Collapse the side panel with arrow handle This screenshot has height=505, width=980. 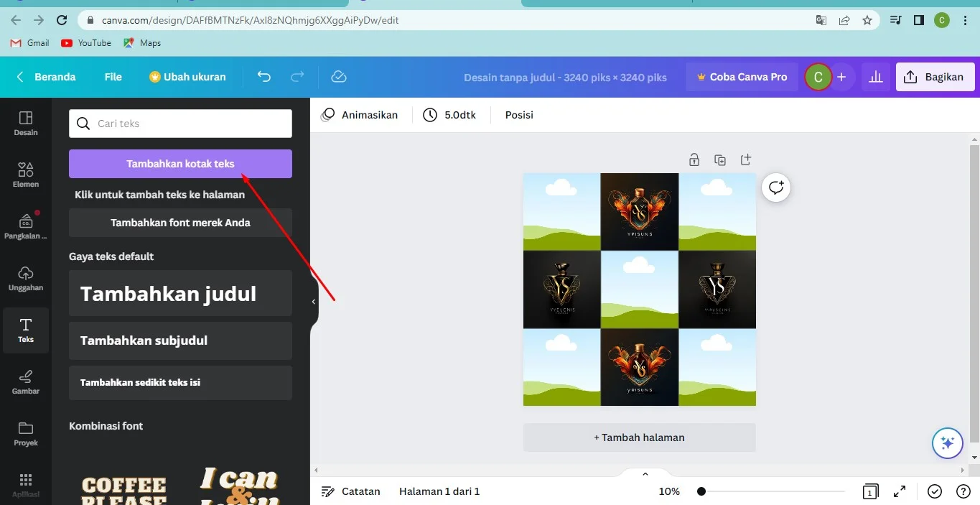point(314,302)
